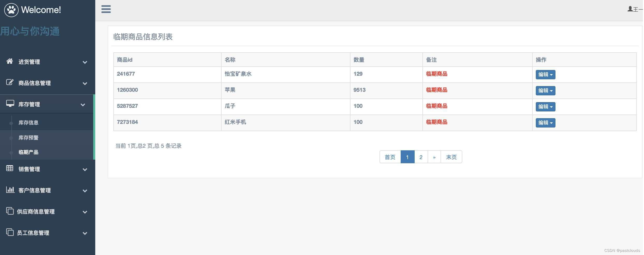The width and height of the screenshot is (644, 255).
Task: Select page 1 in pagination
Action: [x=407, y=157]
